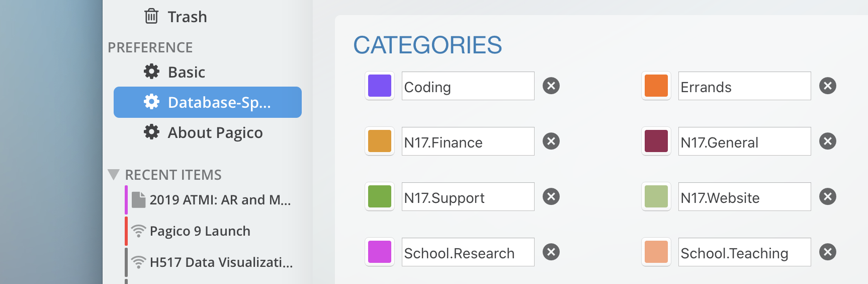Delete the Errands category
This screenshot has height=284, width=868.
[x=827, y=86]
